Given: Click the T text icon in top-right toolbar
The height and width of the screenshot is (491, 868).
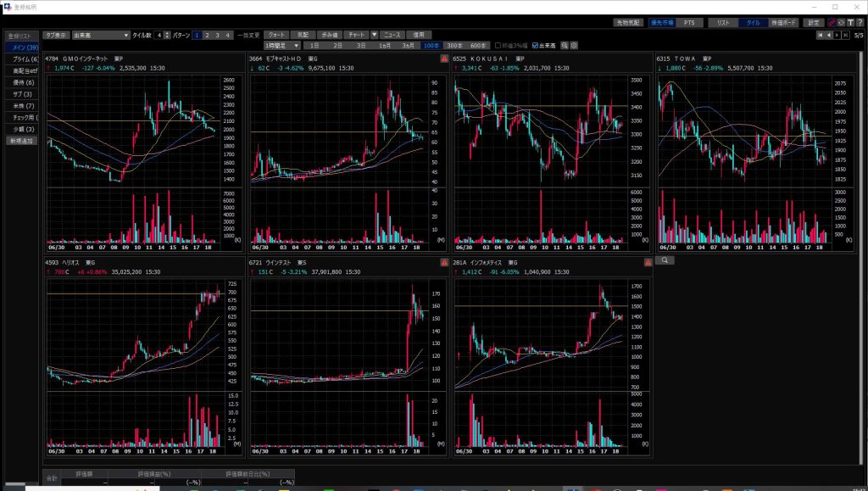Looking at the screenshot, I should tap(851, 23).
